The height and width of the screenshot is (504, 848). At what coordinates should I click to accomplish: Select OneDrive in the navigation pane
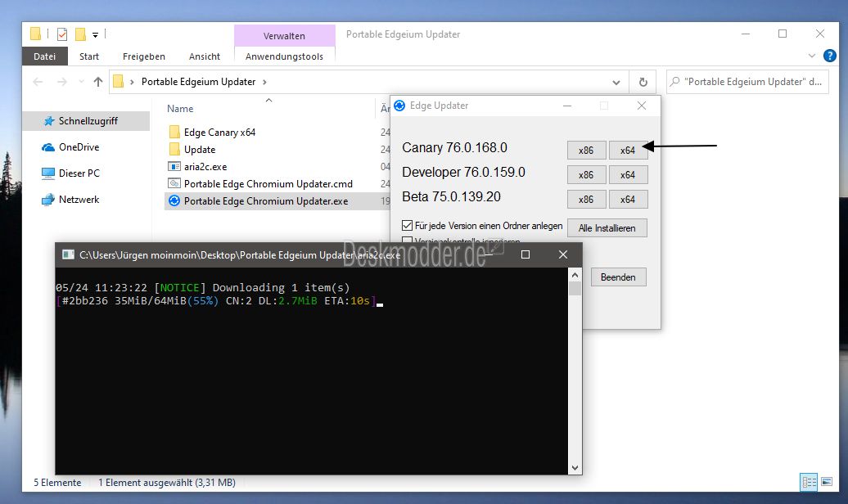click(79, 147)
